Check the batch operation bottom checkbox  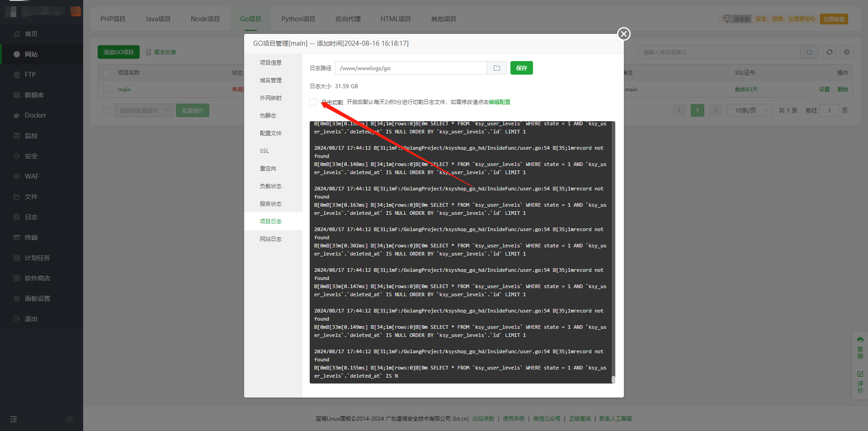click(106, 111)
